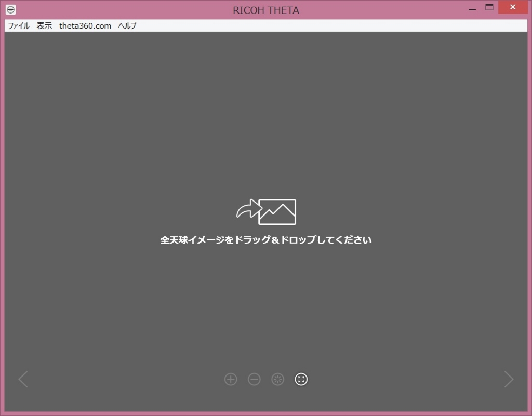Viewport: 532px width, 416px height.
Task: Toggle fullscreen display icon
Action: tap(301, 379)
